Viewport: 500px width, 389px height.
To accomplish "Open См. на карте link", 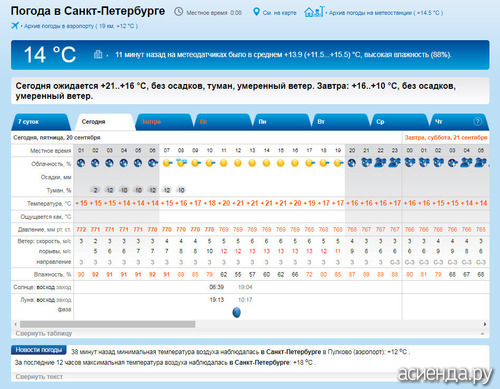I will (x=279, y=13).
